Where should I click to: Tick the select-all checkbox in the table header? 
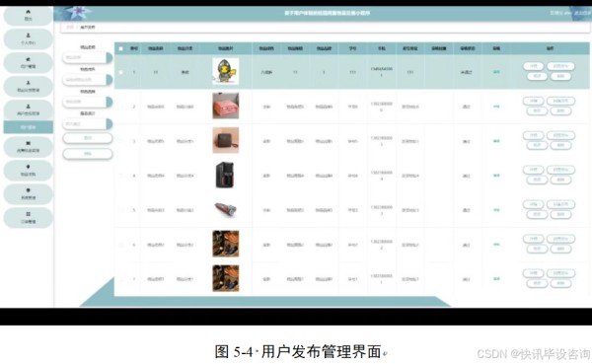120,48
